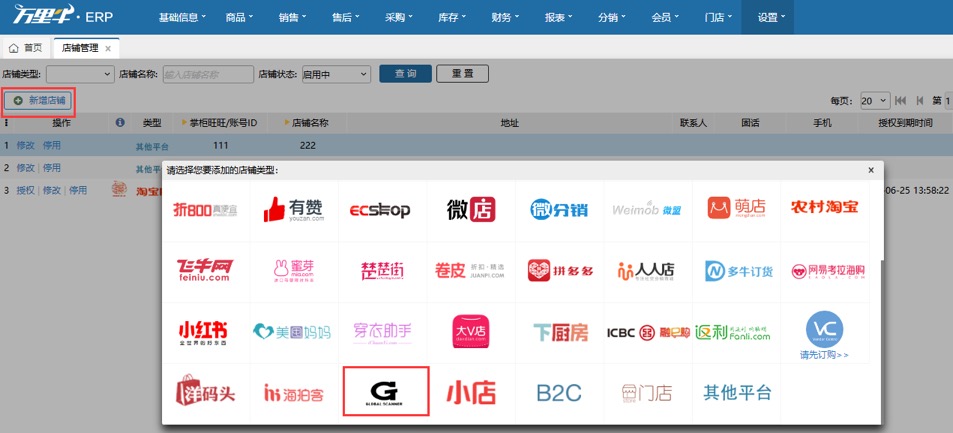
Task: Select the 美囤妈妈 logo
Action: [292, 332]
